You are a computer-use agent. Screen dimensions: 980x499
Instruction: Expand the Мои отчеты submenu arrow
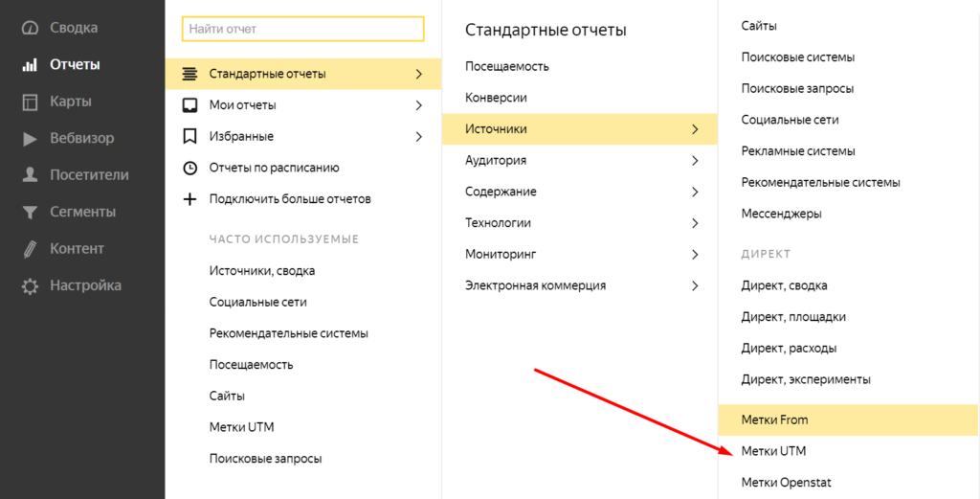(x=419, y=105)
